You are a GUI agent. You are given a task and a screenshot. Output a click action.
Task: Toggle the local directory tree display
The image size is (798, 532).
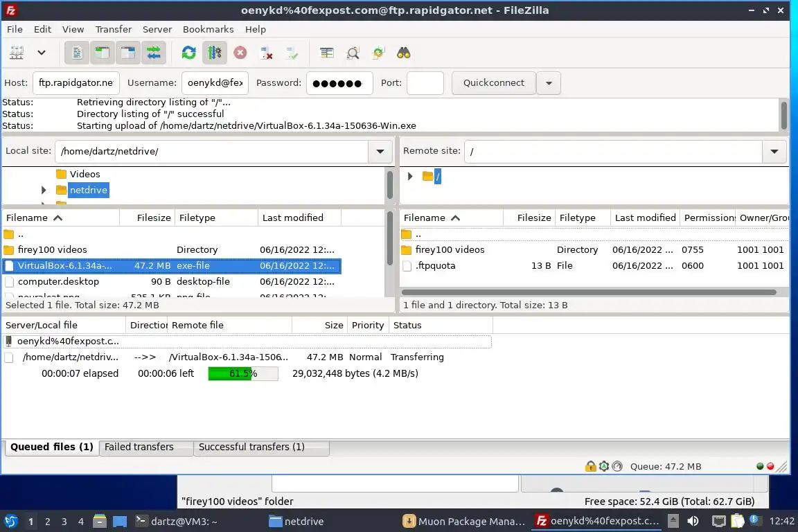pyautogui.click(x=103, y=53)
